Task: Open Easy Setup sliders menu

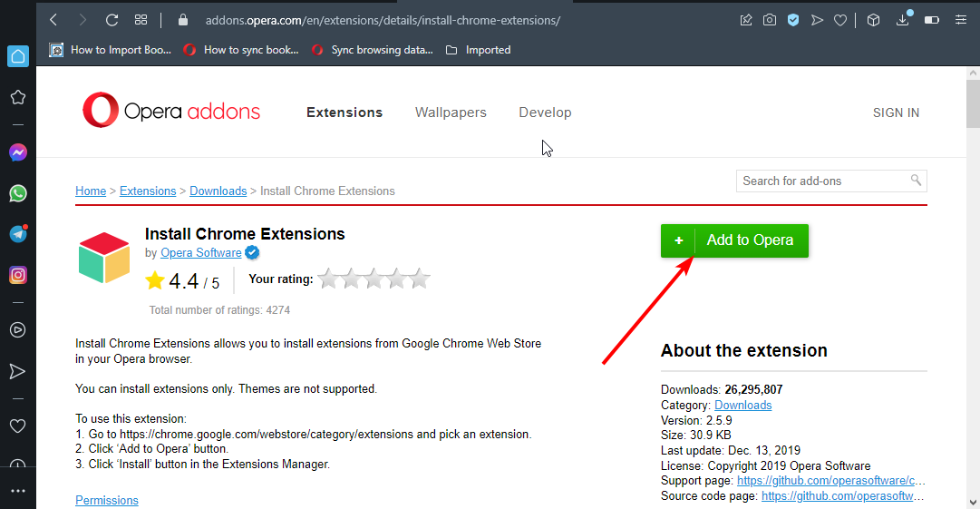Action: tap(959, 20)
